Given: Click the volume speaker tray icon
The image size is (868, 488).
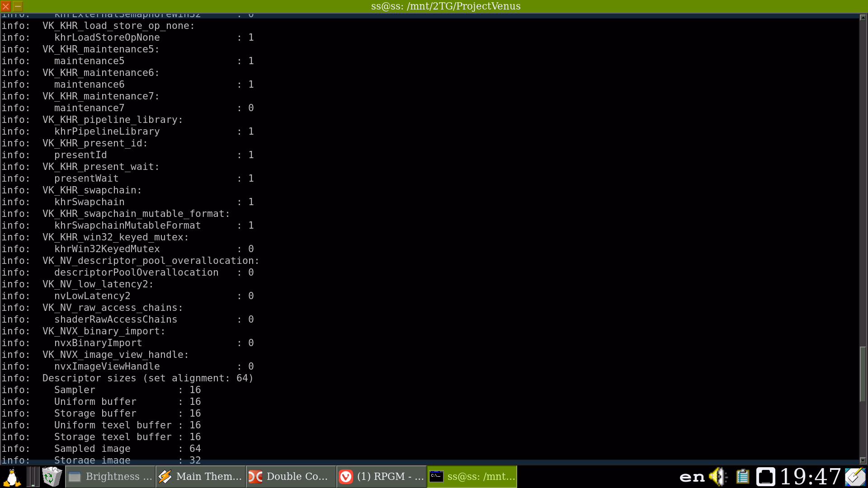Looking at the screenshot, I should click(717, 477).
